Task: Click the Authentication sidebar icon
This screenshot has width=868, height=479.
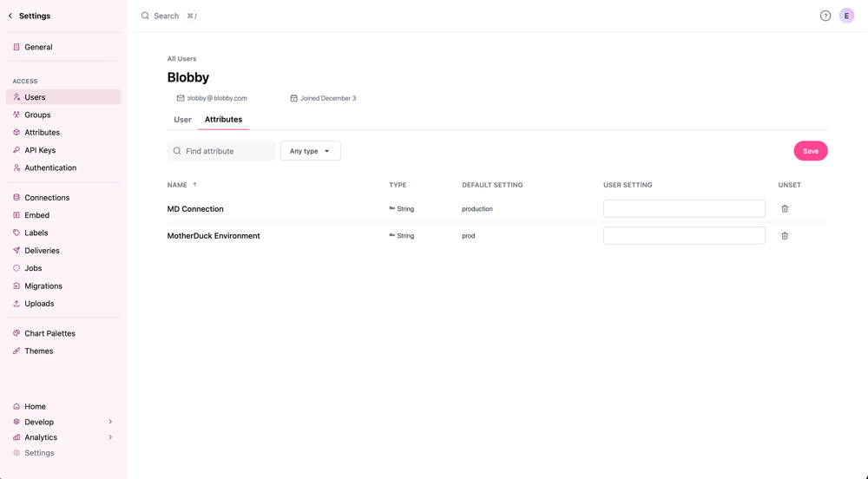Action: pos(16,168)
